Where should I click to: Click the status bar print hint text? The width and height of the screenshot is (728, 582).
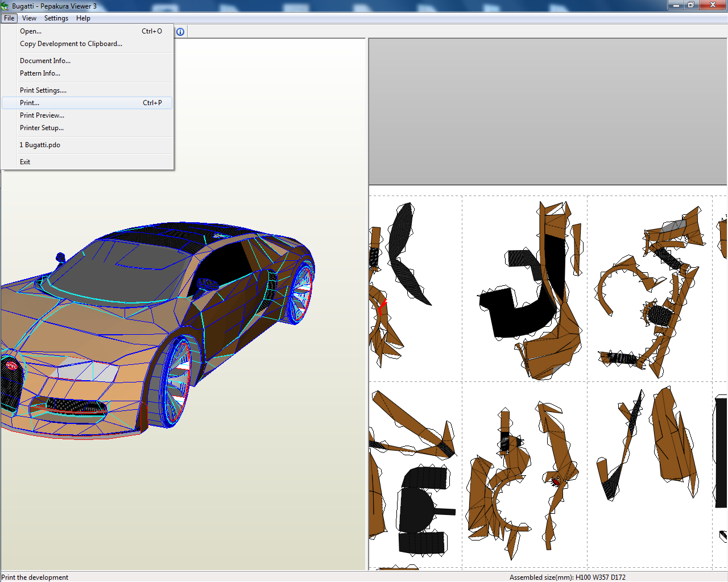coord(34,577)
